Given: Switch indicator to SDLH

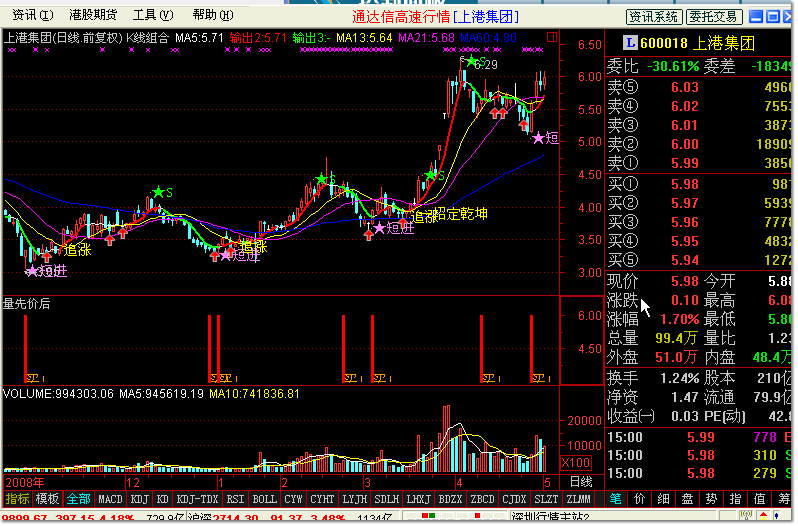Looking at the screenshot, I should click(387, 499).
